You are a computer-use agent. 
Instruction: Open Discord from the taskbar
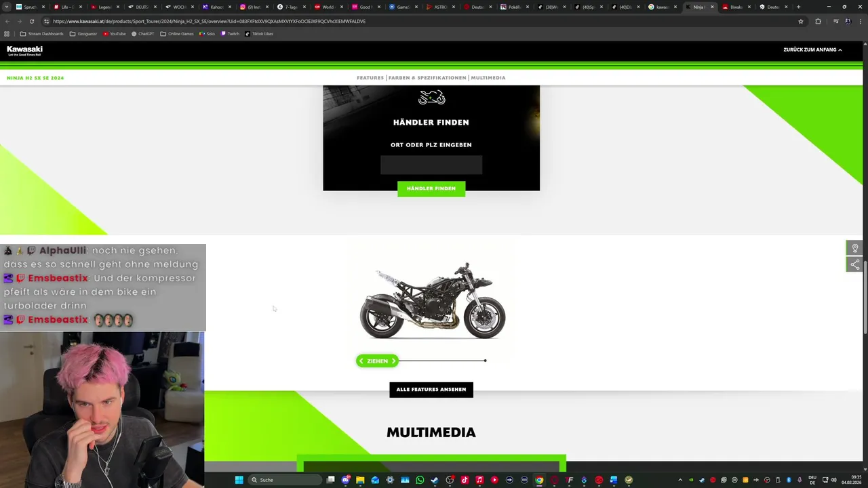(x=346, y=480)
